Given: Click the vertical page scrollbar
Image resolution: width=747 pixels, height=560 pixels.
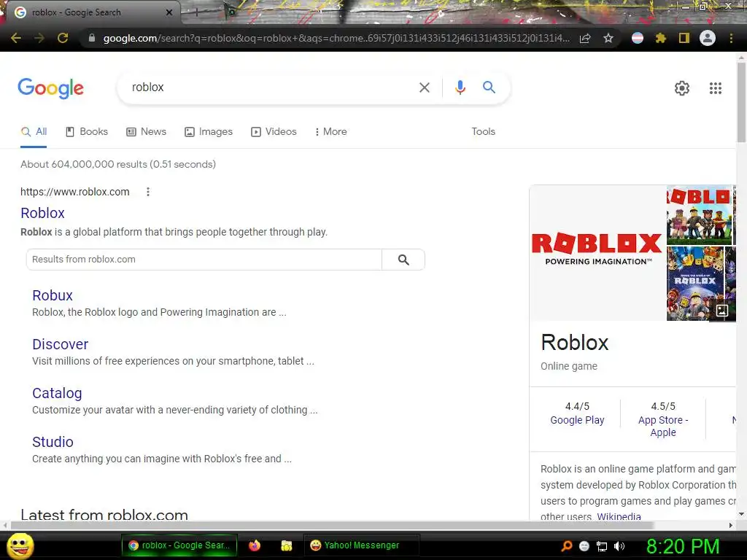Looking at the screenshot, I should (x=741, y=101).
